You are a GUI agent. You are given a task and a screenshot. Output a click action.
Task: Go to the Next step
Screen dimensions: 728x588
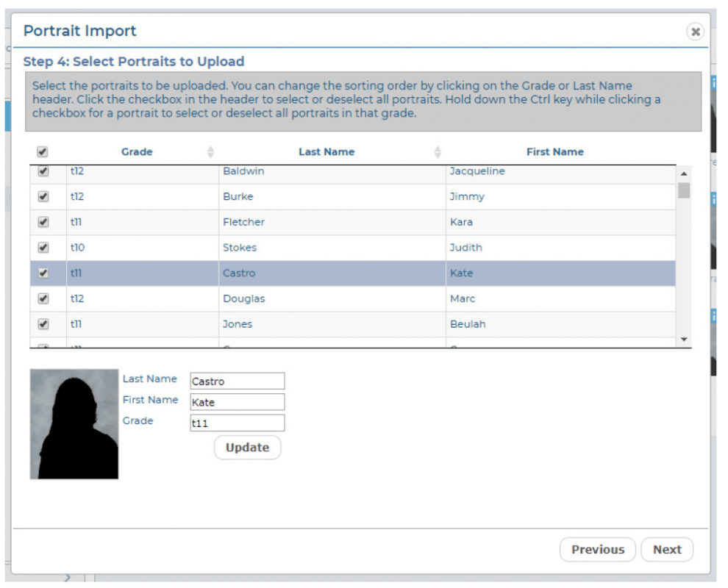click(666, 550)
